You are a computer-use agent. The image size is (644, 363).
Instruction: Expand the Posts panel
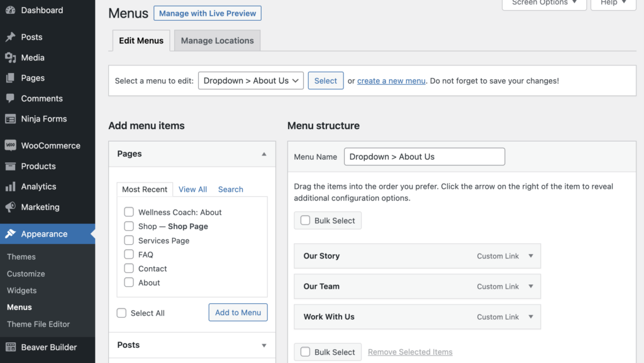pos(264,345)
